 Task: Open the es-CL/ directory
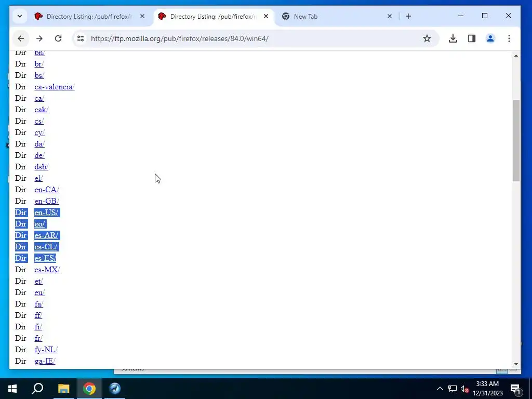tap(46, 247)
